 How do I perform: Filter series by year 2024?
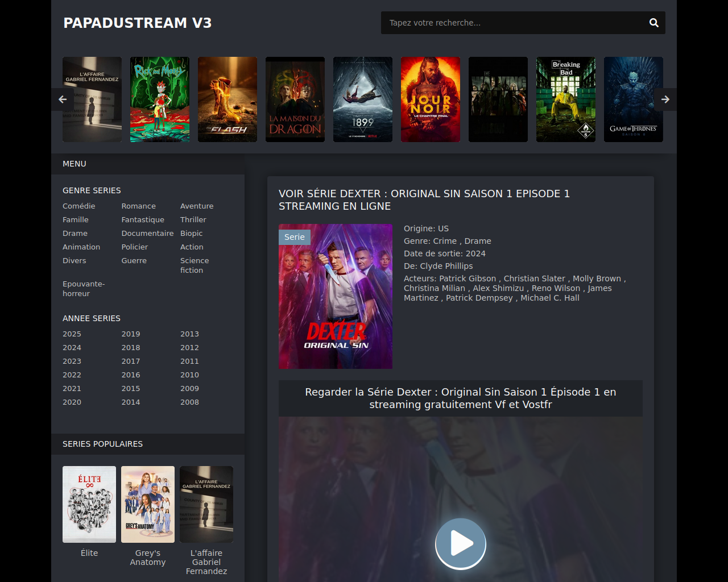(72, 347)
